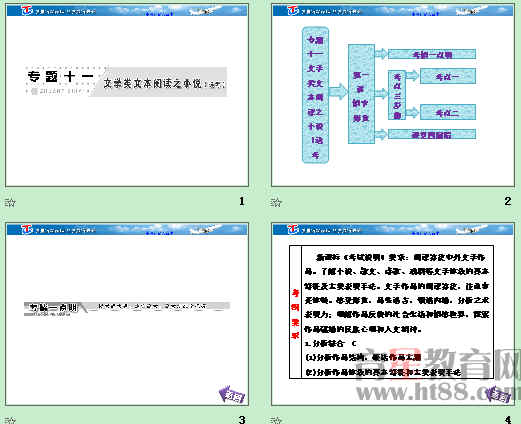Select the slide 3 thumbnail with gray banner
This screenshot has width=521, height=424.
pos(127,314)
